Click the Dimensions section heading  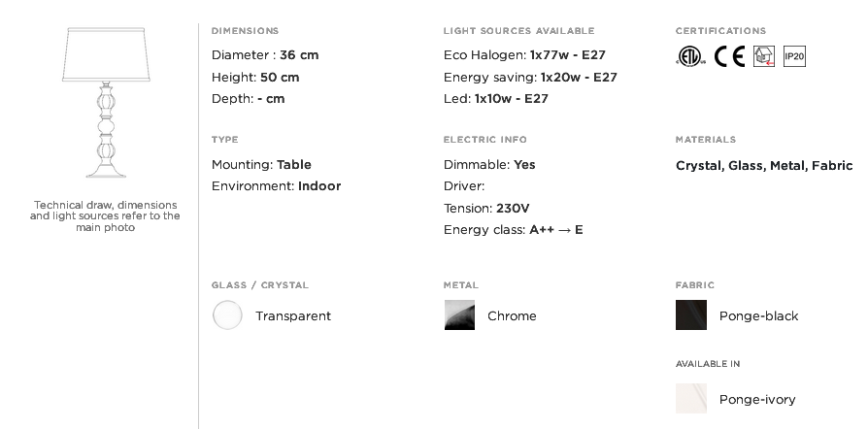(x=245, y=30)
